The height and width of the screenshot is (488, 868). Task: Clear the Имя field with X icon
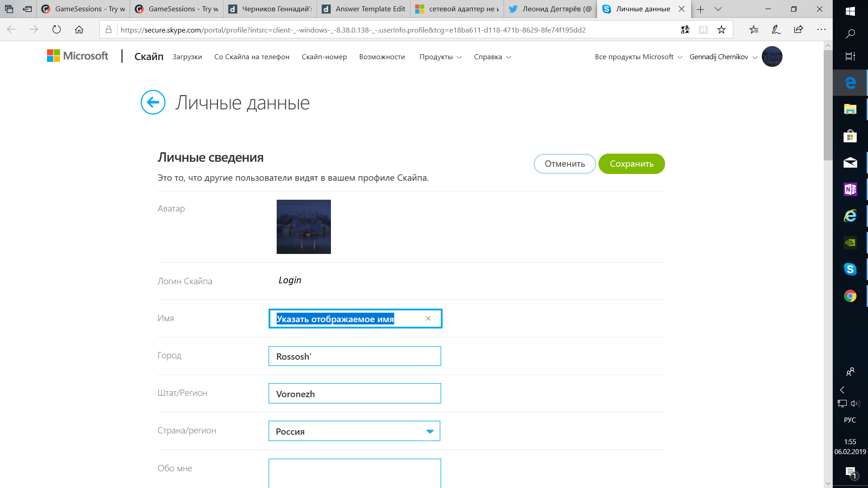coord(428,319)
